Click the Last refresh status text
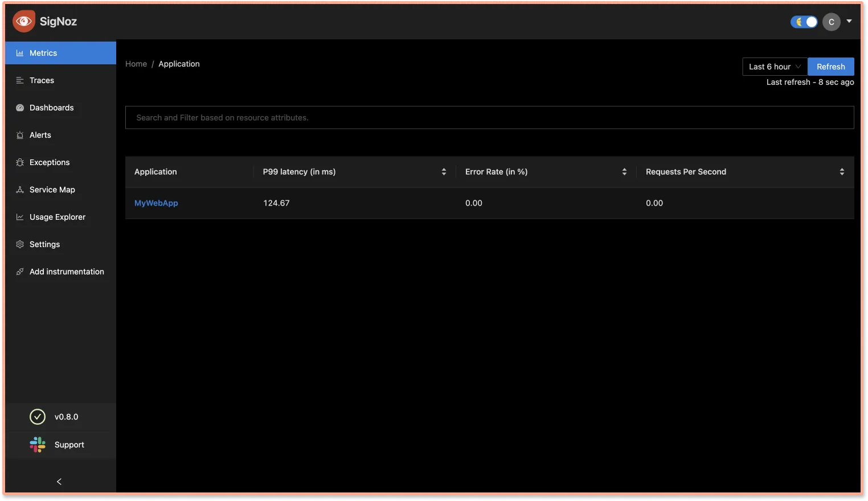The height and width of the screenshot is (501, 868). click(810, 82)
